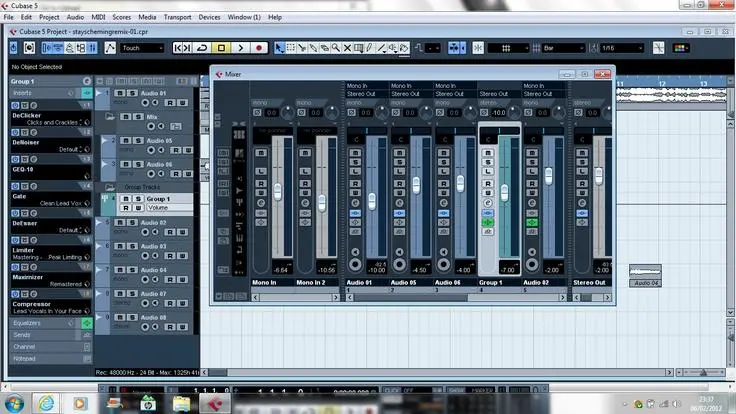Select the Draw pencil tool
Screen dimensions: 736x414
point(370,48)
